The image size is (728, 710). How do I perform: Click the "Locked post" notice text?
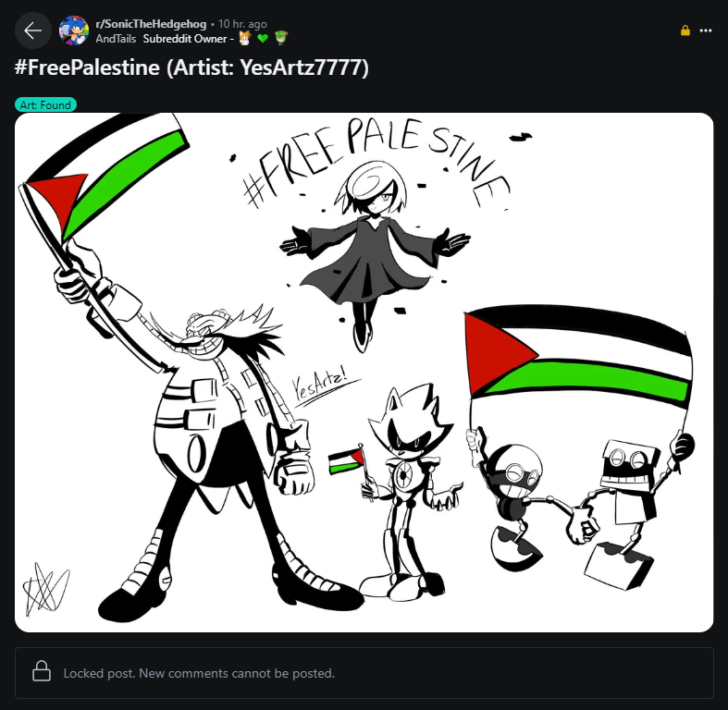click(x=199, y=673)
